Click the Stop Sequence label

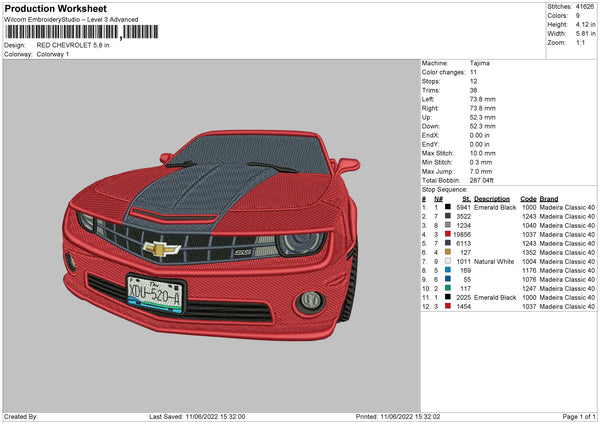pos(446,188)
